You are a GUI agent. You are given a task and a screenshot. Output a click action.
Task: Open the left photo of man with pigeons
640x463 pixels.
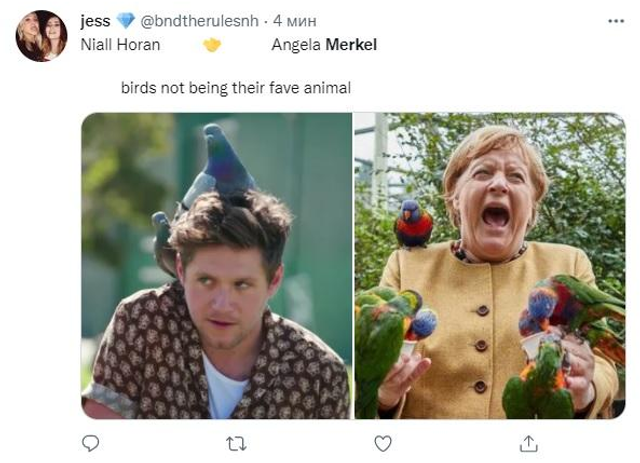click(216, 265)
